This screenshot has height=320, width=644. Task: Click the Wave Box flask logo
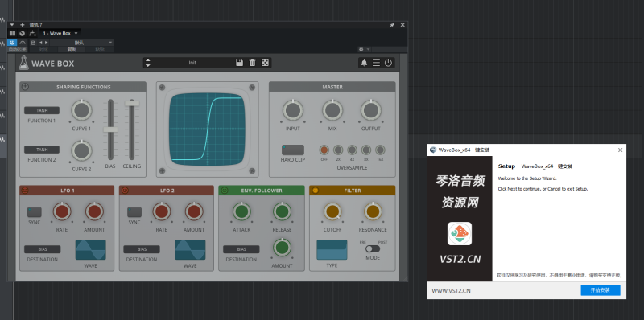[24, 63]
